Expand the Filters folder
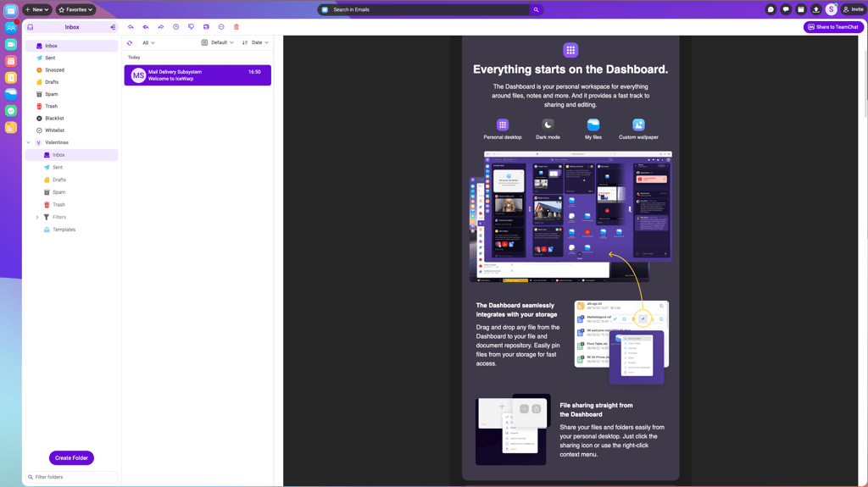868x487 pixels. click(x=37, y=218)
